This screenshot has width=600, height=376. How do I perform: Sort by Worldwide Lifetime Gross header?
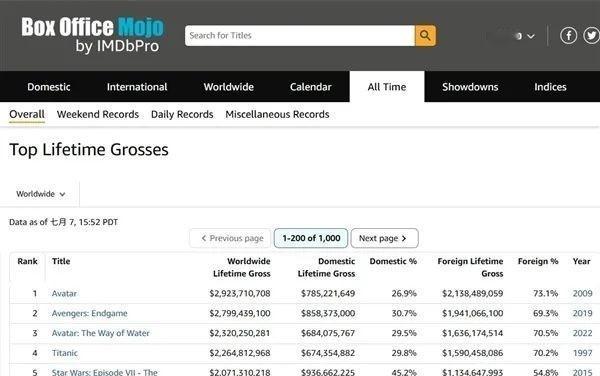point(242,267)
